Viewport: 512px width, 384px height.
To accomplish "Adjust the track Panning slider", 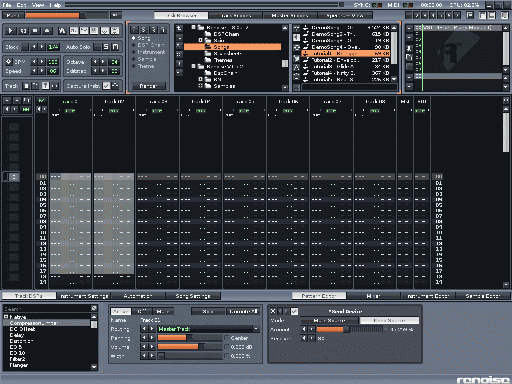I will [190, 338].
